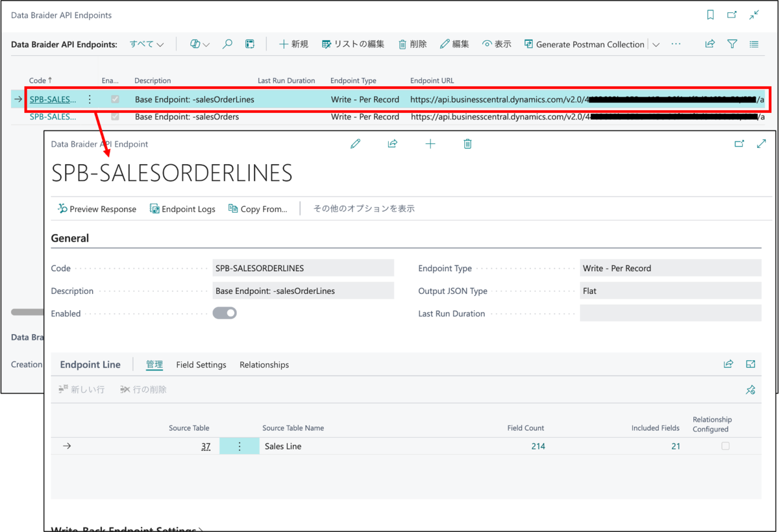Toggle Enabled checkbox in salesOrderLines row
779x532 pixels.
[116, 100]
